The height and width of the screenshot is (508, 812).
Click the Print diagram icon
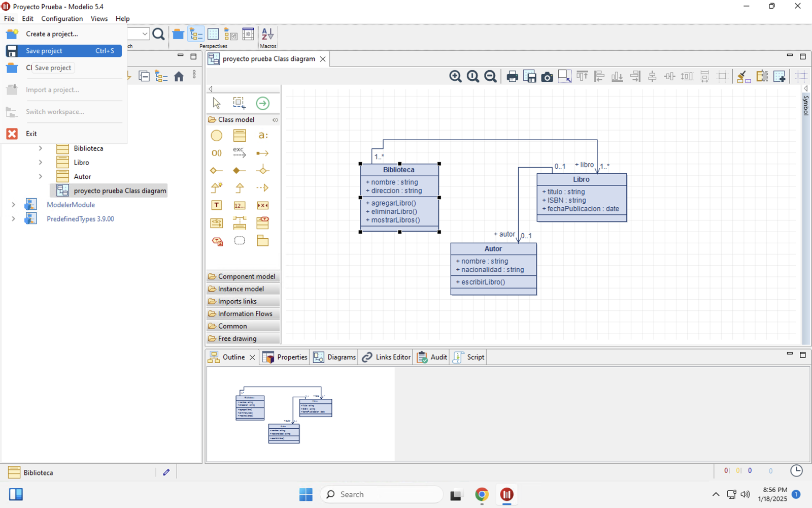click(512, 77)
